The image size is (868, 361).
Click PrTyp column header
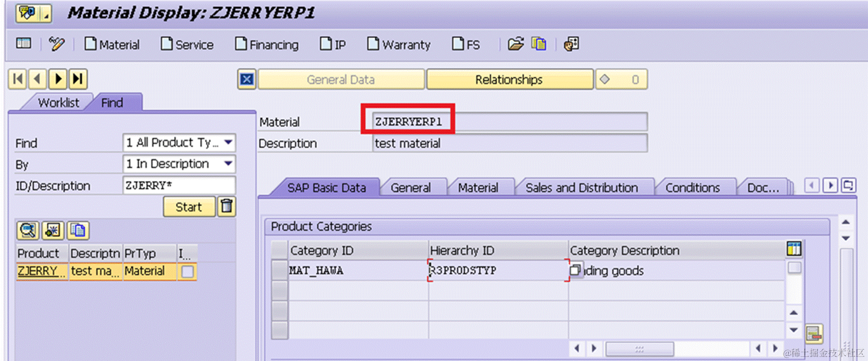[x=149, y=253]
